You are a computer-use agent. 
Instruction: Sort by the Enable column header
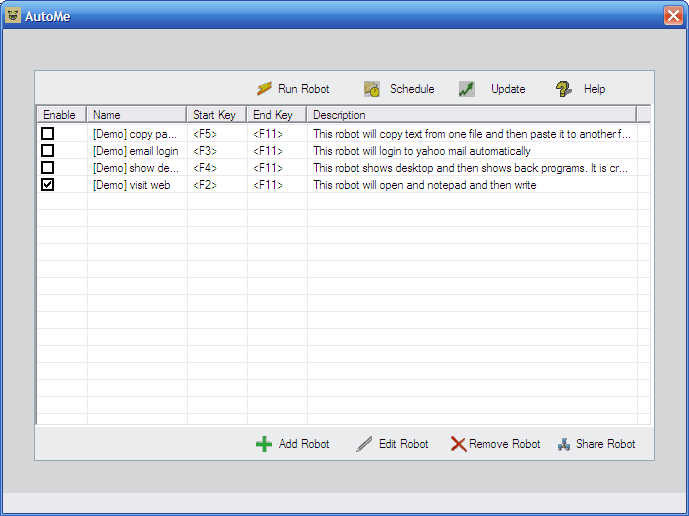(x=62, y=114)
